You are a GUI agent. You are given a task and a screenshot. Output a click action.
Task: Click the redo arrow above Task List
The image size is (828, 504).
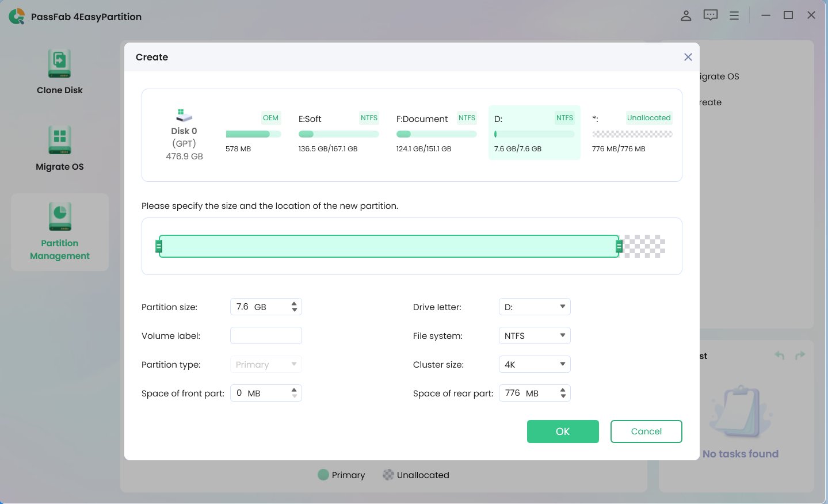(799, 356)
